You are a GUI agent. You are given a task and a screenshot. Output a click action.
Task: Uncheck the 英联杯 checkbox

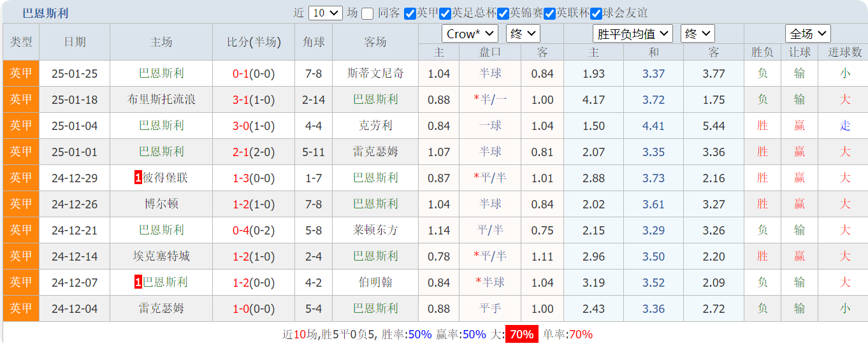550,13
